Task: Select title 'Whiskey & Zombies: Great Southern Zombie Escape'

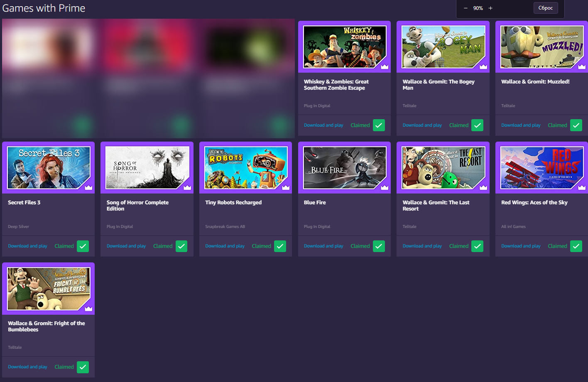Action: tap(336, 85)
